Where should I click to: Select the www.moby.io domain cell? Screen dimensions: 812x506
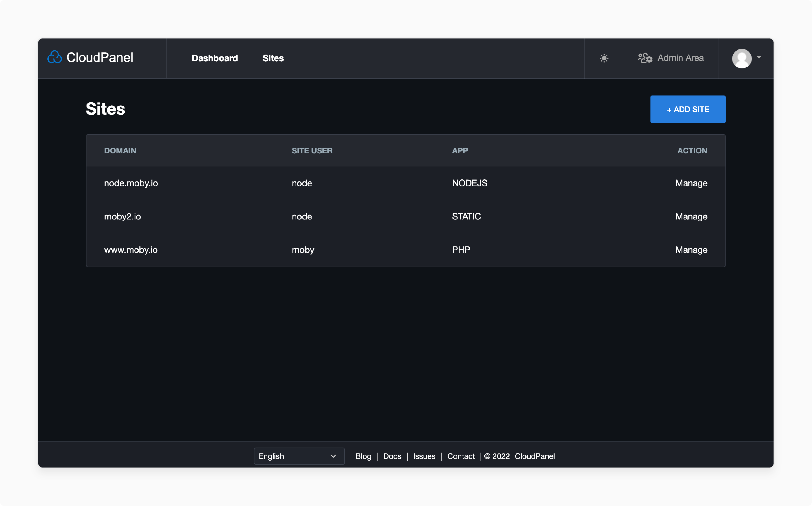(130, 250)
